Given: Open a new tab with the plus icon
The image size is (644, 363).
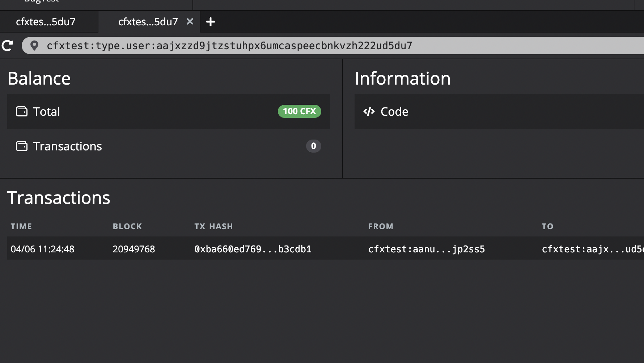Looking at the screenshot, I should (x=211, y=22).
